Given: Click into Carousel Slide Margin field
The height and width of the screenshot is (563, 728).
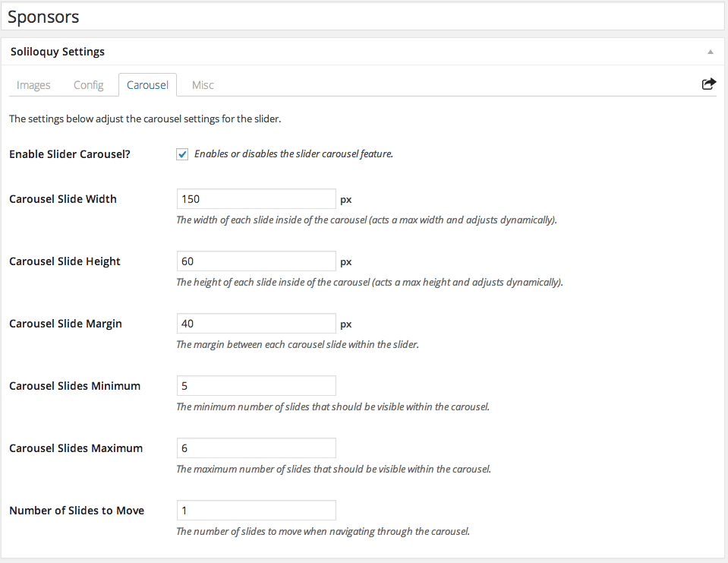Looking at the screenshot, I should pyautogui.click(x=257, y=324).
